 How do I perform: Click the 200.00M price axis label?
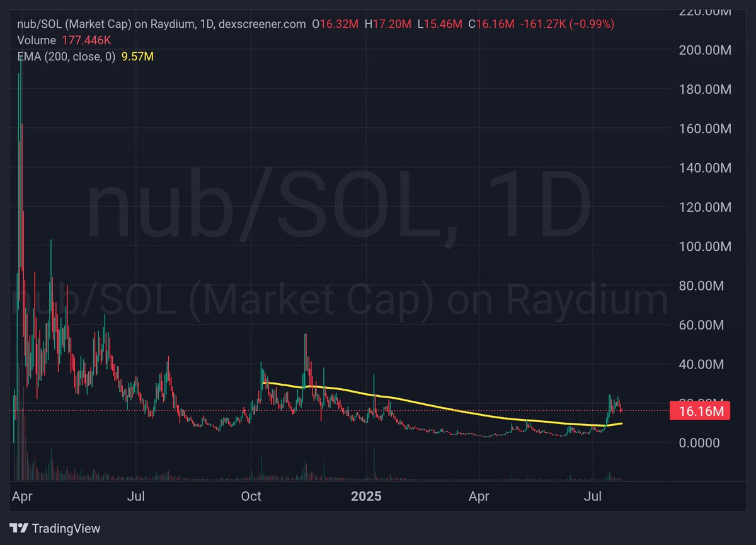pos(704,50)
